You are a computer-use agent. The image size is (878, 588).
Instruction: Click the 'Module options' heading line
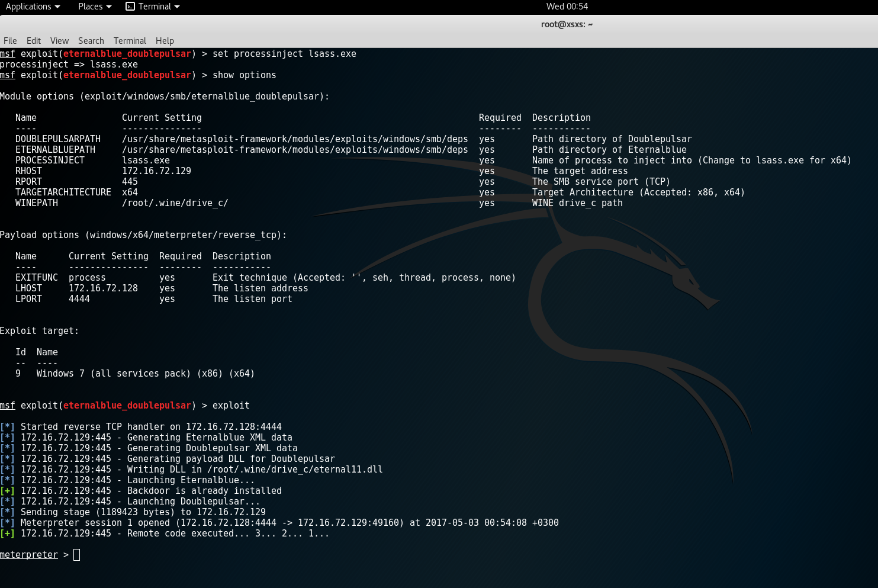point(165,97)
